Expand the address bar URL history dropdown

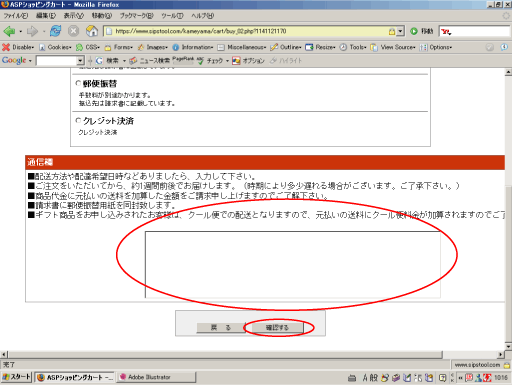pyautogui.click(x=400, y=31)
